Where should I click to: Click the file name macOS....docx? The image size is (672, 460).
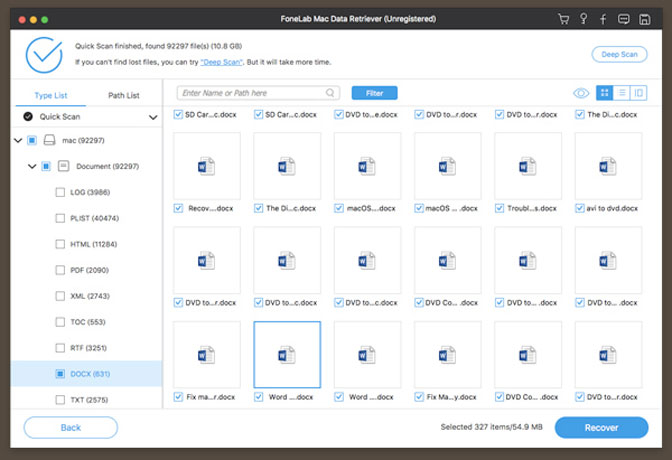coord(371,208)
